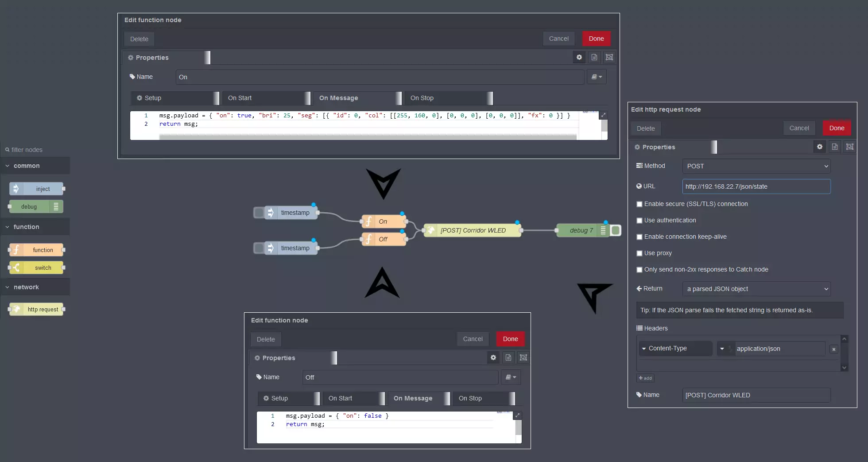Image resolution: width=868 pixels, height=462 pixels.
Task: Open description icon in Off function editor
Action: pos(508,357)
